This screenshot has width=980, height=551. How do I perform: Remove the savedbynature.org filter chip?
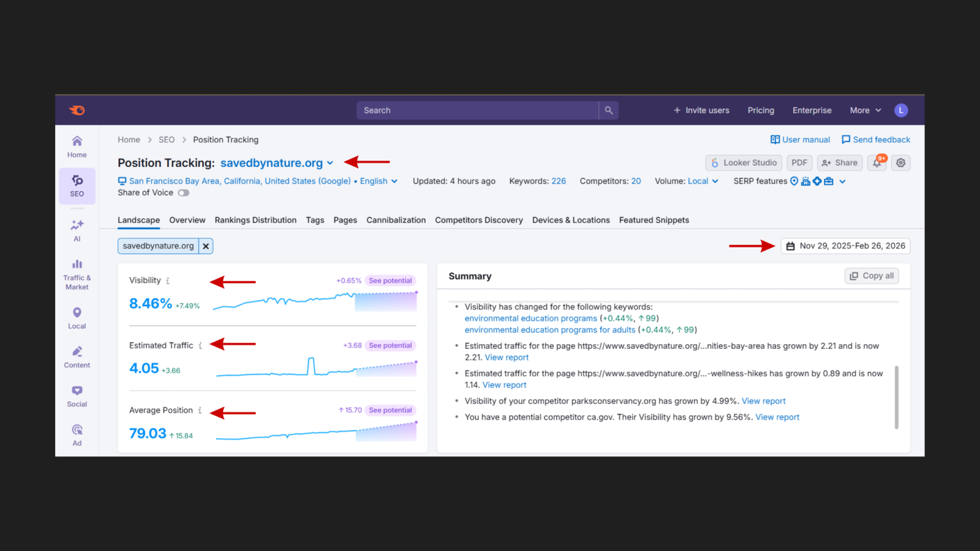(x=206, y=246)
